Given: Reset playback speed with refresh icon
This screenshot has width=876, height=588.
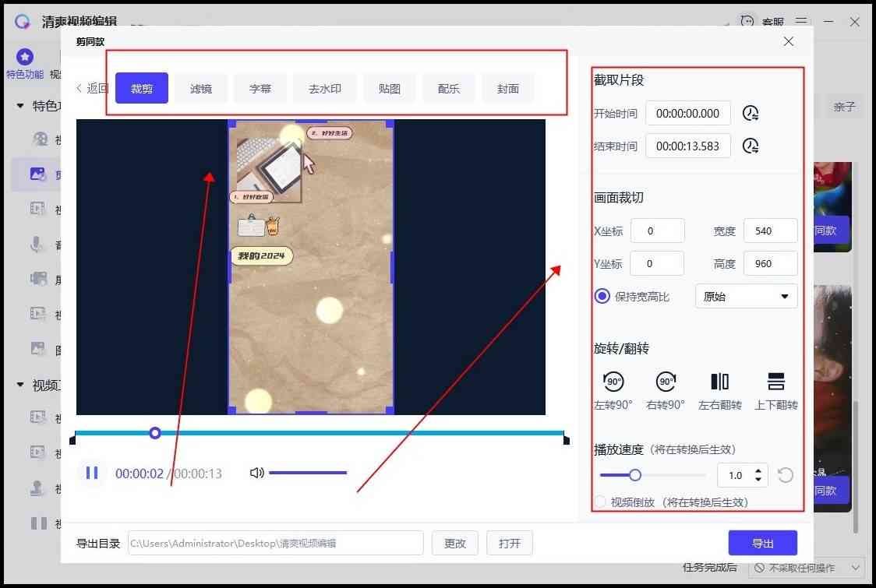Looking at the screenshot, I should (785, 475).
